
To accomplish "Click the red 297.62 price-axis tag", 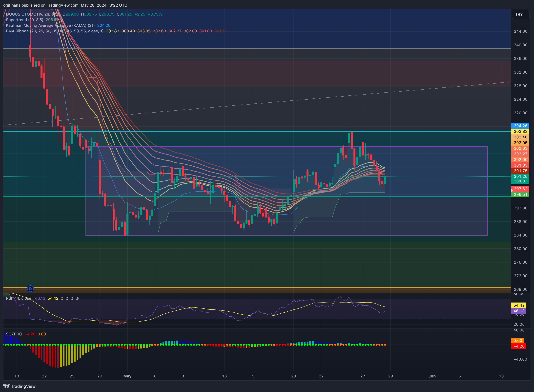I will click(520, 189).
